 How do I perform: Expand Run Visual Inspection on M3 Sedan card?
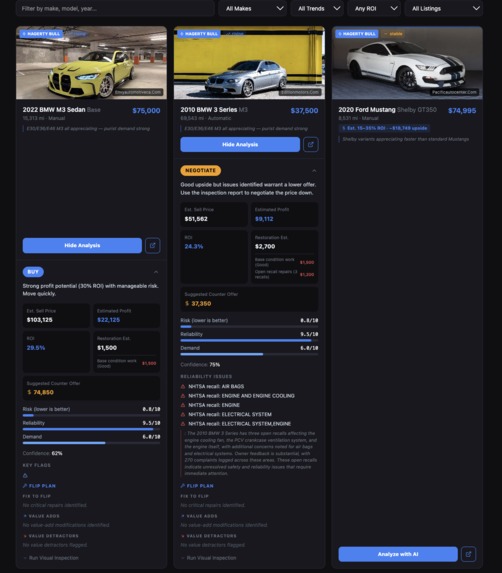coord(51,558)
